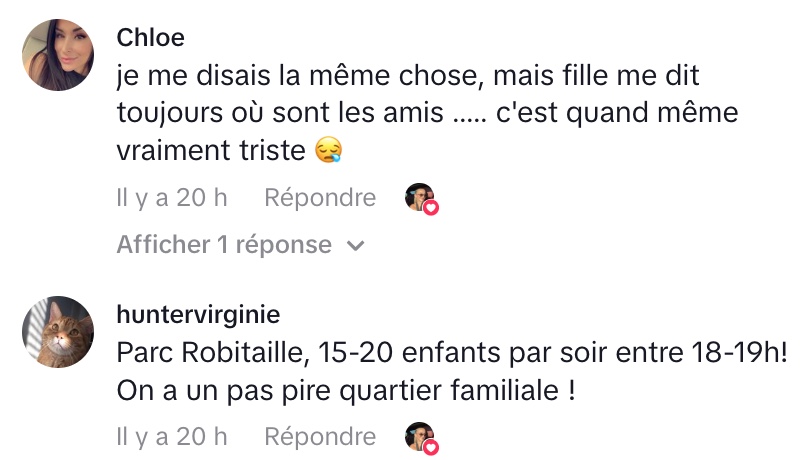806x460 pixels.
Task: Open huntervirginie's cat profile picture
Action: (x=57, y=332)
